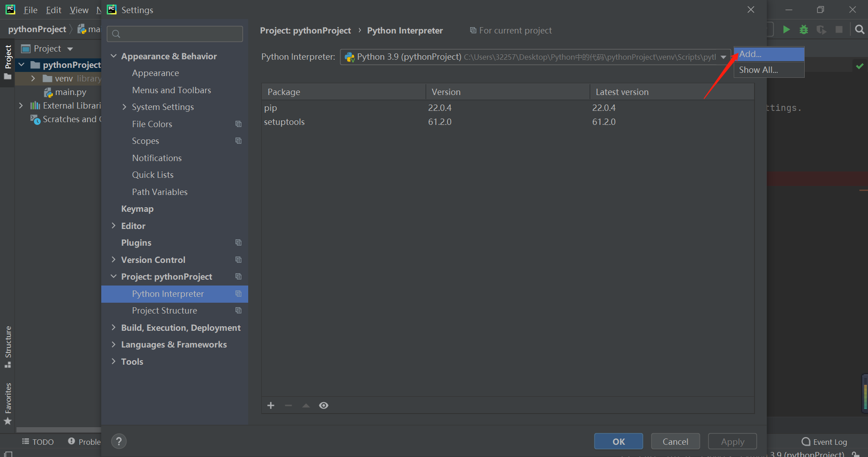Viewport: 868px width, 457px height.
Task: Click the Stop square icon
Action: 839,29
